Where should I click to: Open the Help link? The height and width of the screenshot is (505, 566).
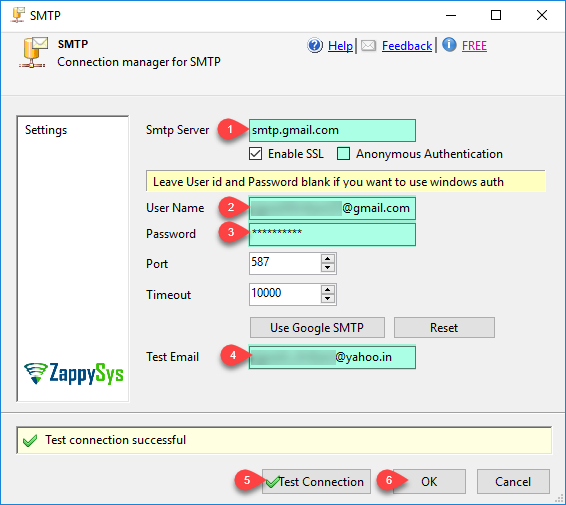tap(340, 46)
